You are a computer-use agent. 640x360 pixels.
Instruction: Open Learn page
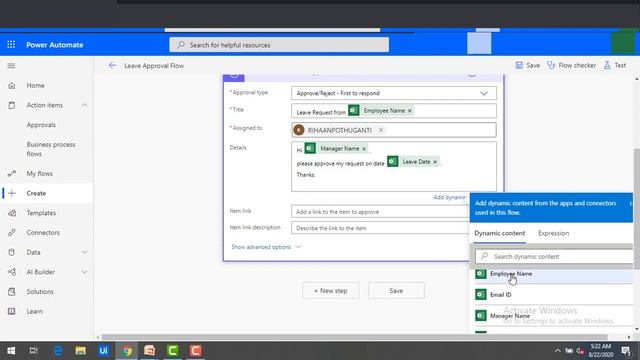click(34, 311)
